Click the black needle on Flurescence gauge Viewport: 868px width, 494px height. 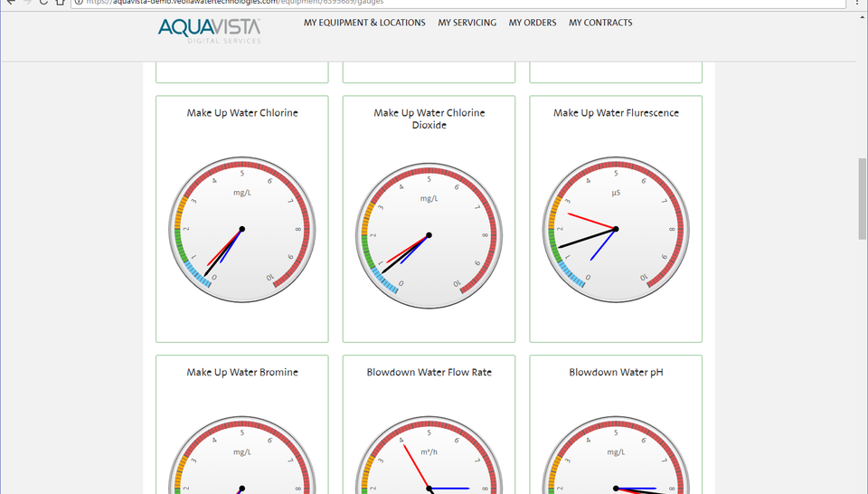[586, 238]
